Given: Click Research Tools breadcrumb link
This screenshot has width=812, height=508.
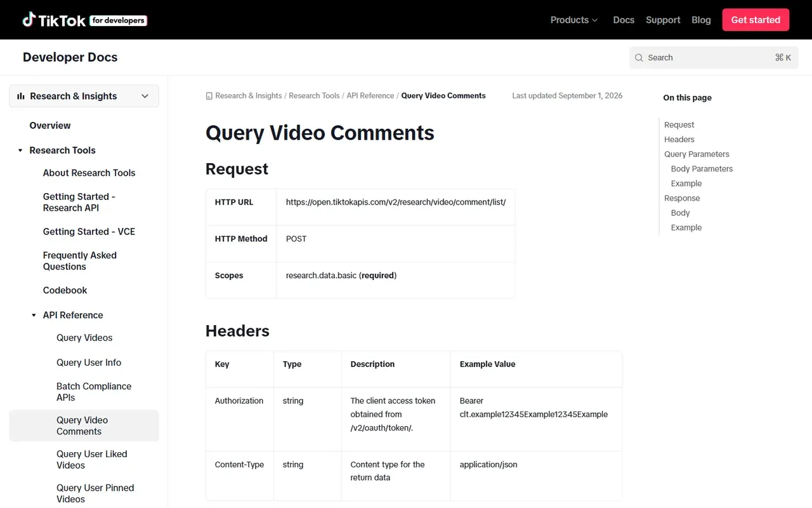Looking at the screenshot, I should tap(314, 96).
